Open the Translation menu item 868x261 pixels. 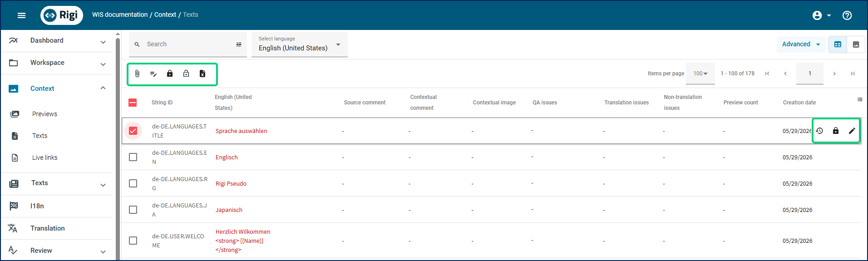pos(47,228)
